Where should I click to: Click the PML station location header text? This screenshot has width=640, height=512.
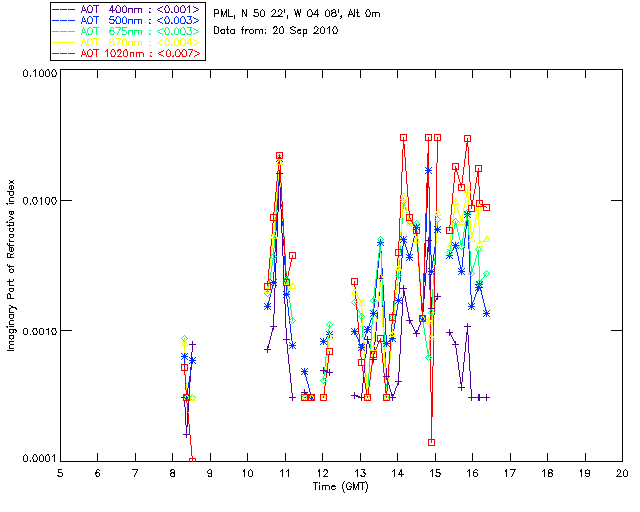coord(297,14)
